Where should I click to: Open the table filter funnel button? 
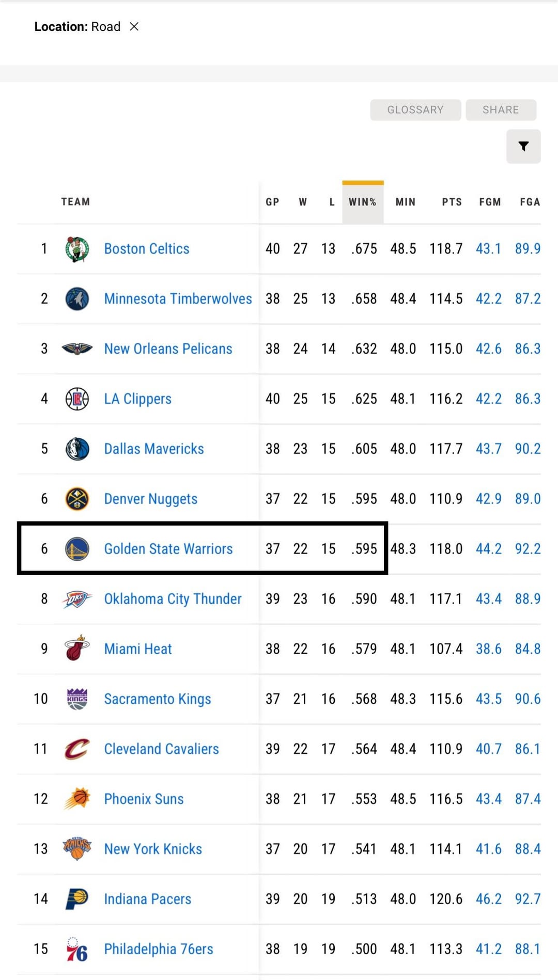pos(523,147)
